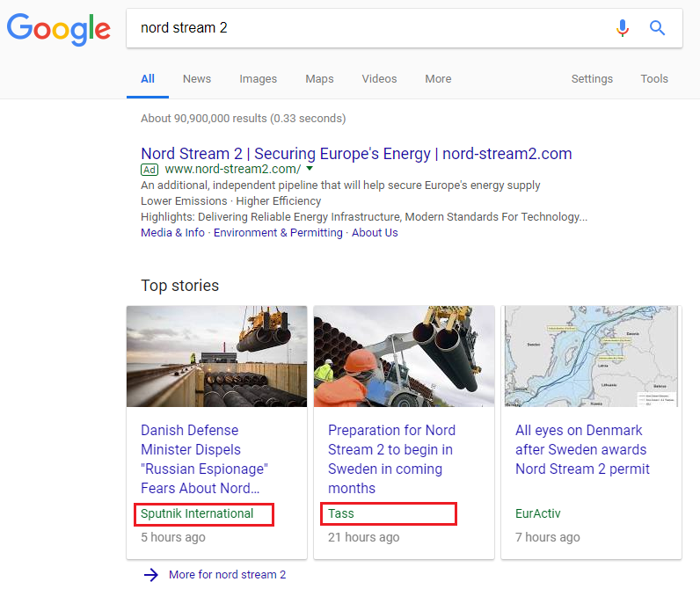Open the Environment & Permitting sitelink
700x589 pixels.
(278, 233)
